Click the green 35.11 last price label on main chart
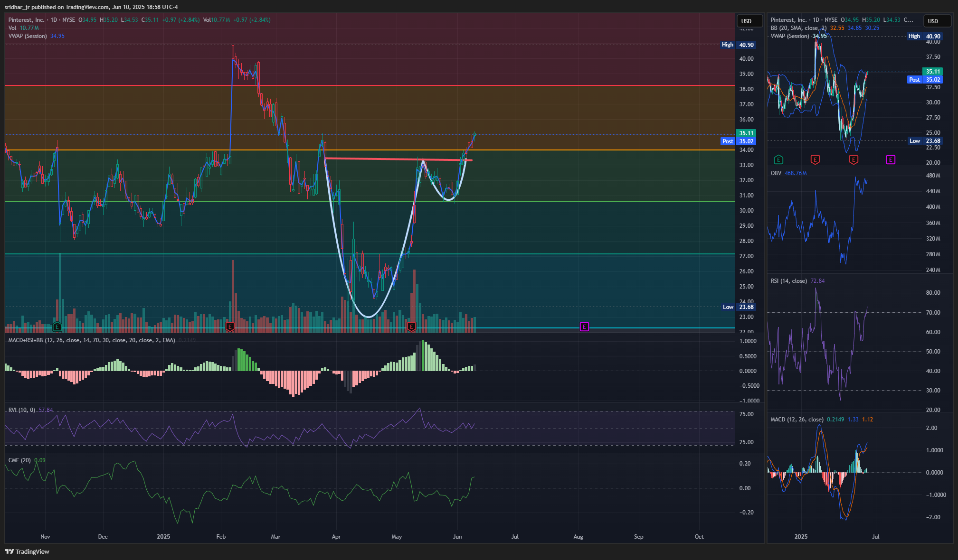Image resolution: width=958 pixels, height=560 pixels. pos(746,133)
